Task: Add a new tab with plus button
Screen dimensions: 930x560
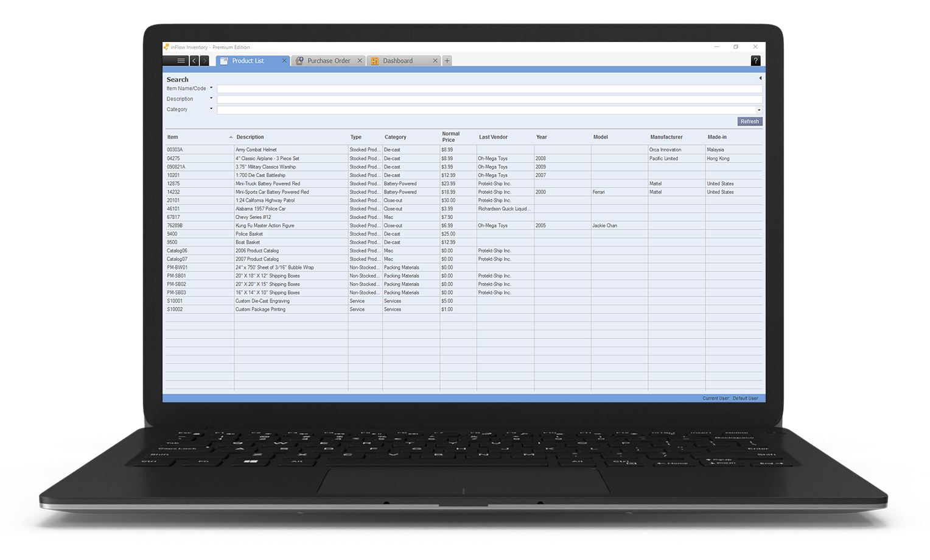Action: (x=447, y=61)
